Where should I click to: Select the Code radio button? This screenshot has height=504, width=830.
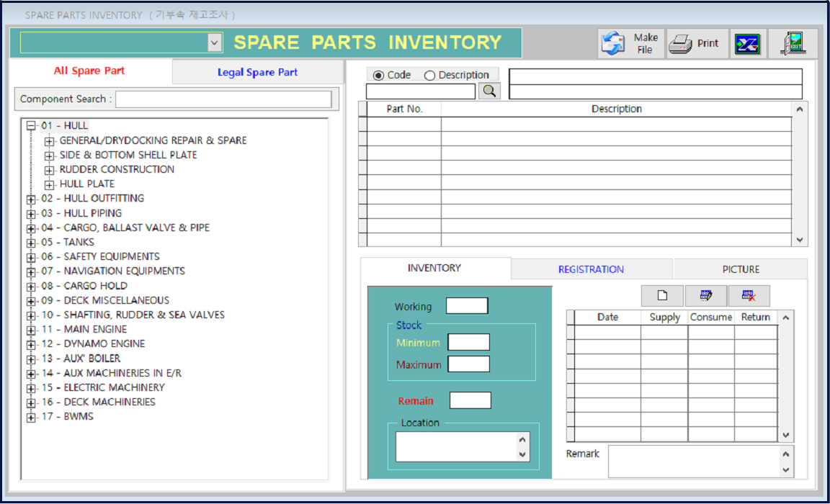click(378, 75)
